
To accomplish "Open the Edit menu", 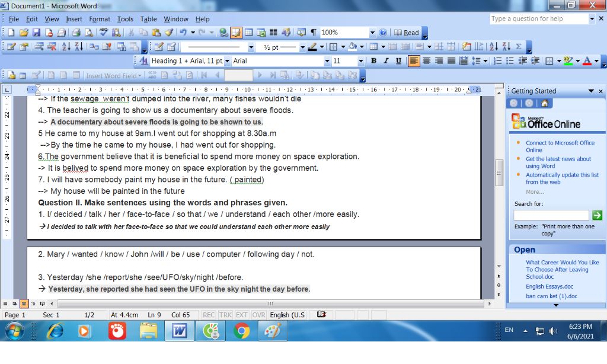I will 32,19.
